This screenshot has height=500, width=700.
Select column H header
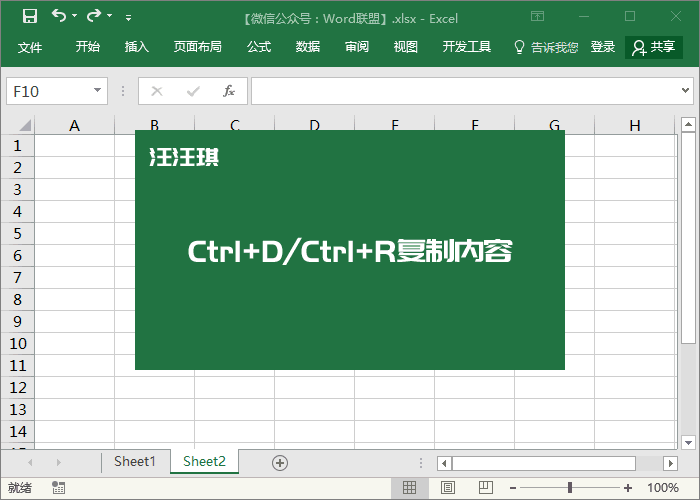[x=635, y=125]
